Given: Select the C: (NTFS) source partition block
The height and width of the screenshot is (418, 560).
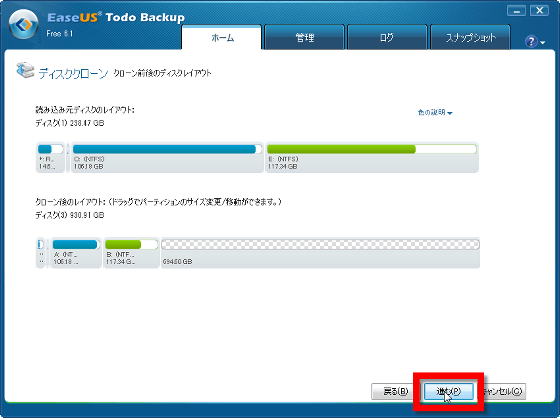Looking at the screenshot, I should (167, 157).
